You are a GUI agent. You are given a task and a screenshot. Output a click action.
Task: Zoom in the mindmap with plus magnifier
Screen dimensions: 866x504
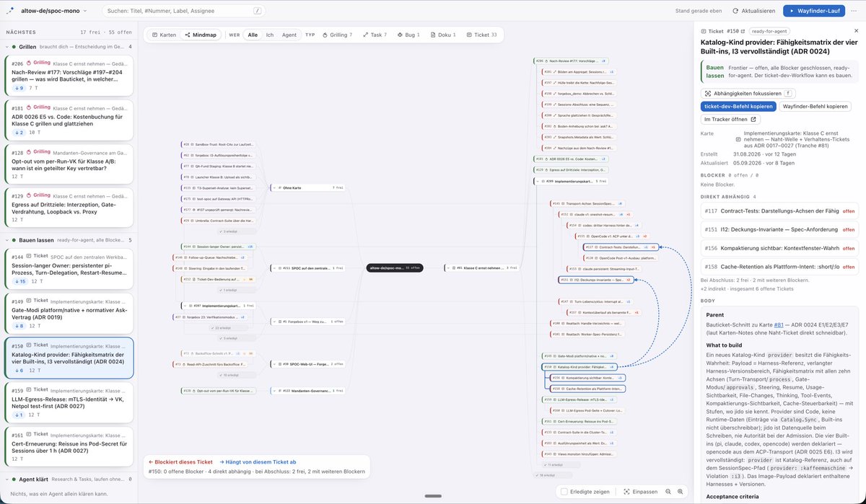click(x=680, y=491)
